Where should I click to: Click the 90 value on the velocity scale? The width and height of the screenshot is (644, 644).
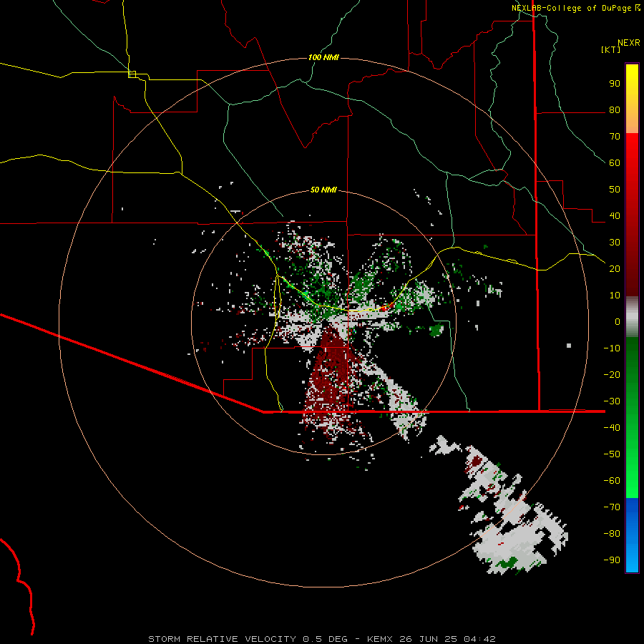(x=615, y=84)
